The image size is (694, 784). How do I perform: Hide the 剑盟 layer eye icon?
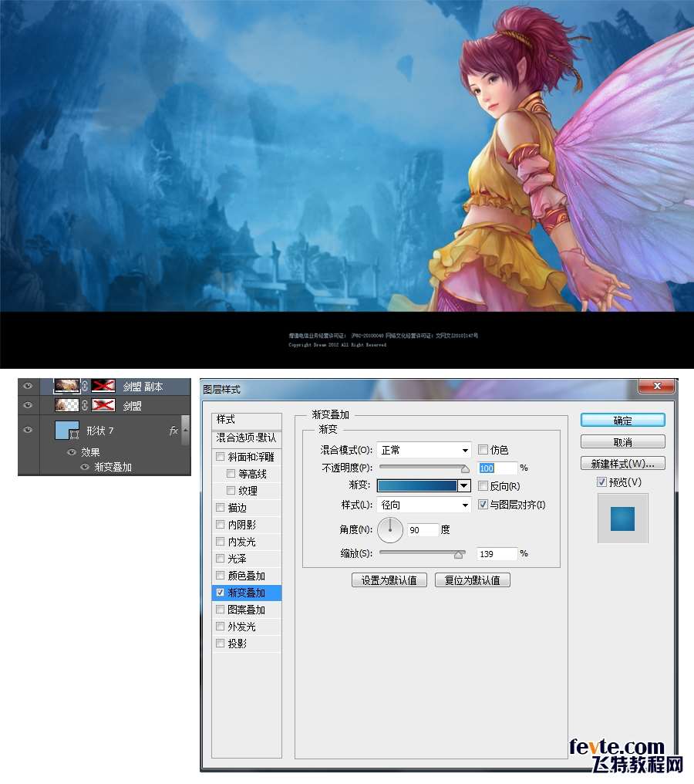click(28, 405)
